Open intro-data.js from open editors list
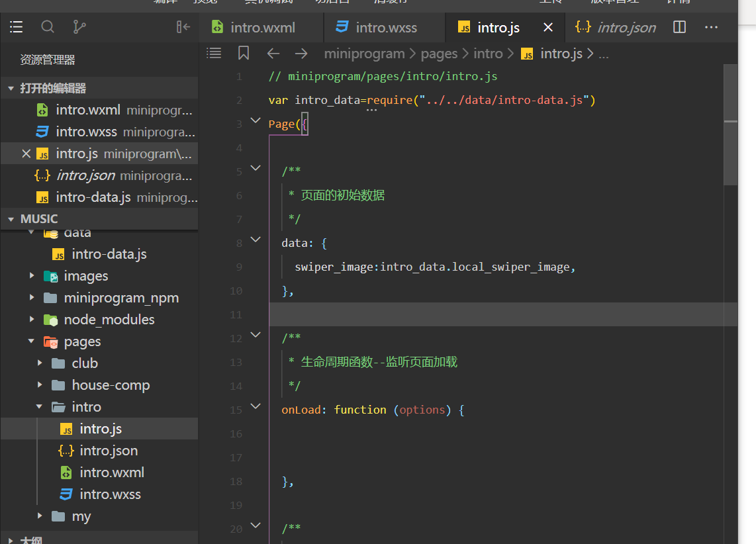The width and height of the screenshot is (756, 544). point(99,197)
